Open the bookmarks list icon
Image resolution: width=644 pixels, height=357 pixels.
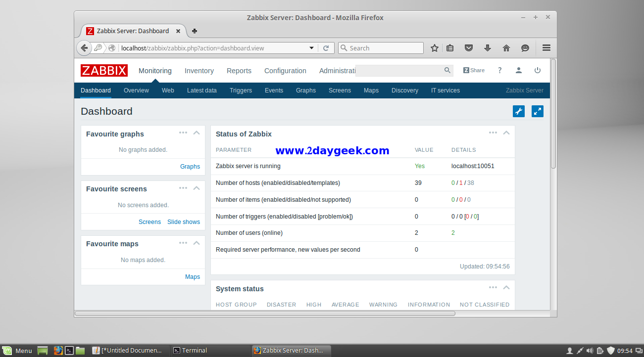450,48
